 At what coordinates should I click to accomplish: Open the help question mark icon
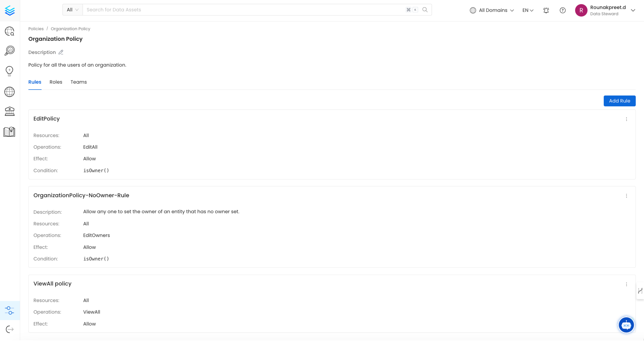click(562, 10)
